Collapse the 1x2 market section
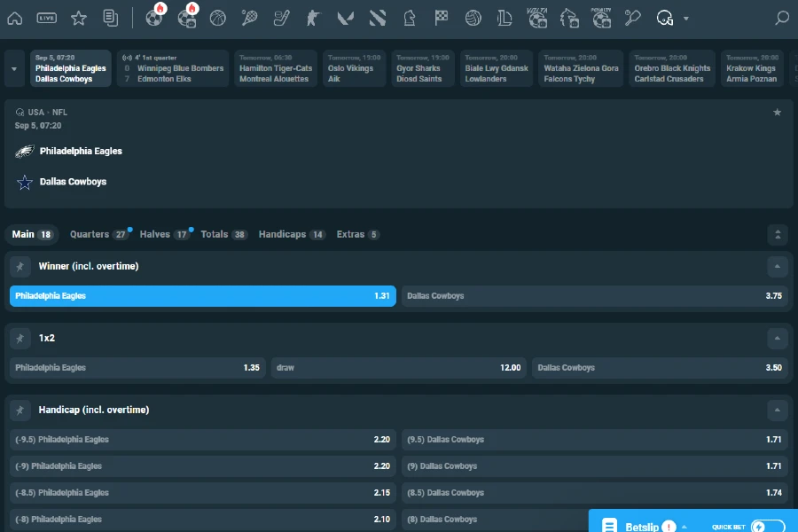798x532 pixels. (778, 339)
